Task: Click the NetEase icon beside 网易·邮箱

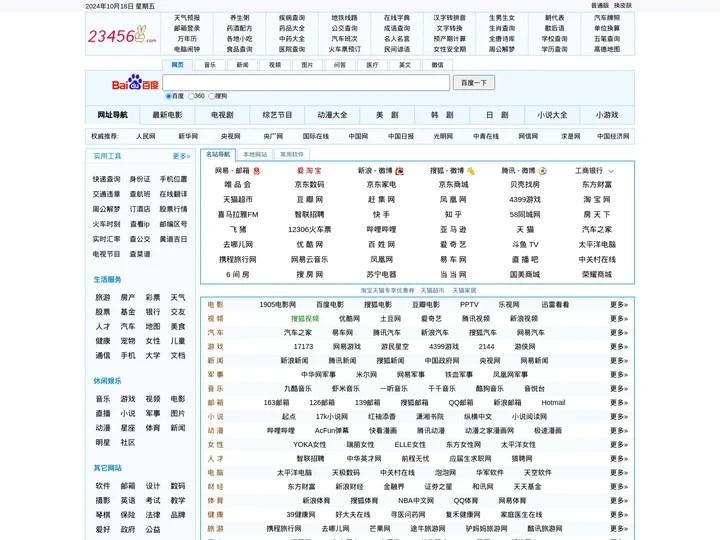Action: 257,171
